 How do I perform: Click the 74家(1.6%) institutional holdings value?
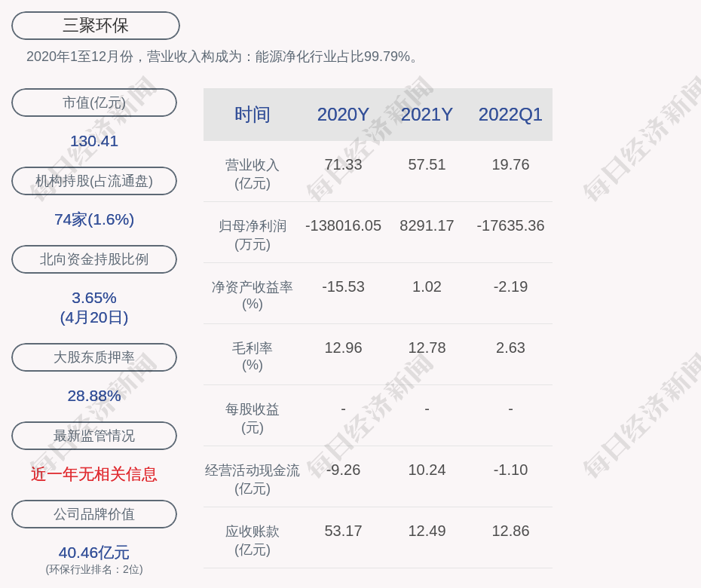(94, 219)
